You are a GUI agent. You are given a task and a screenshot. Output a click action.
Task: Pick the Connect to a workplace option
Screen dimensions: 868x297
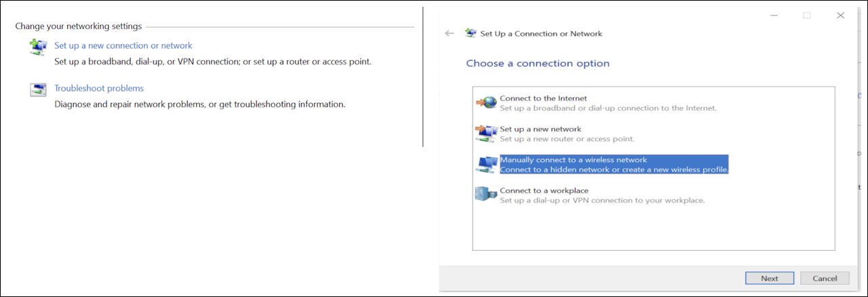544,191
